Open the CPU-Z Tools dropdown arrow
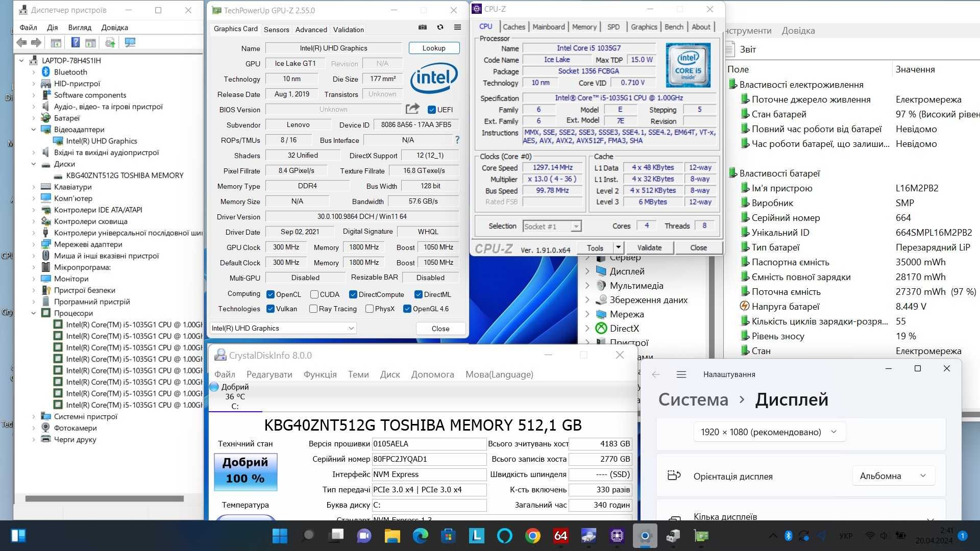 (618, 247)
